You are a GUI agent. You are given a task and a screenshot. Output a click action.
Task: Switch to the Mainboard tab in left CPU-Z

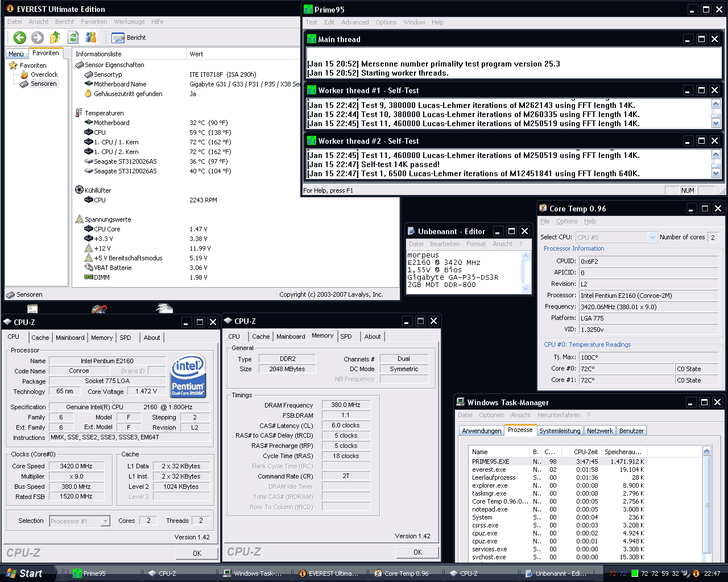click(x=70, y=338)
